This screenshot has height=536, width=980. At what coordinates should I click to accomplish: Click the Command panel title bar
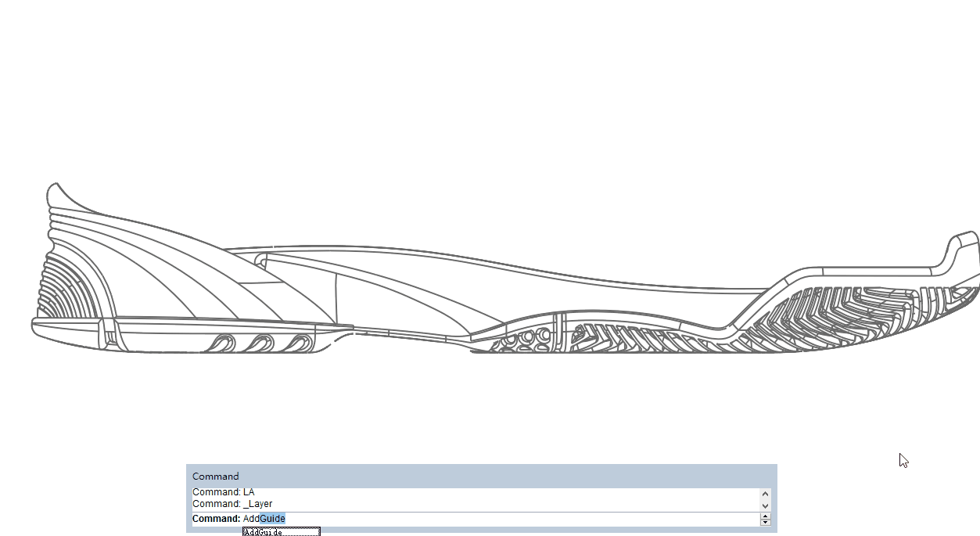(x=481, y=476)
